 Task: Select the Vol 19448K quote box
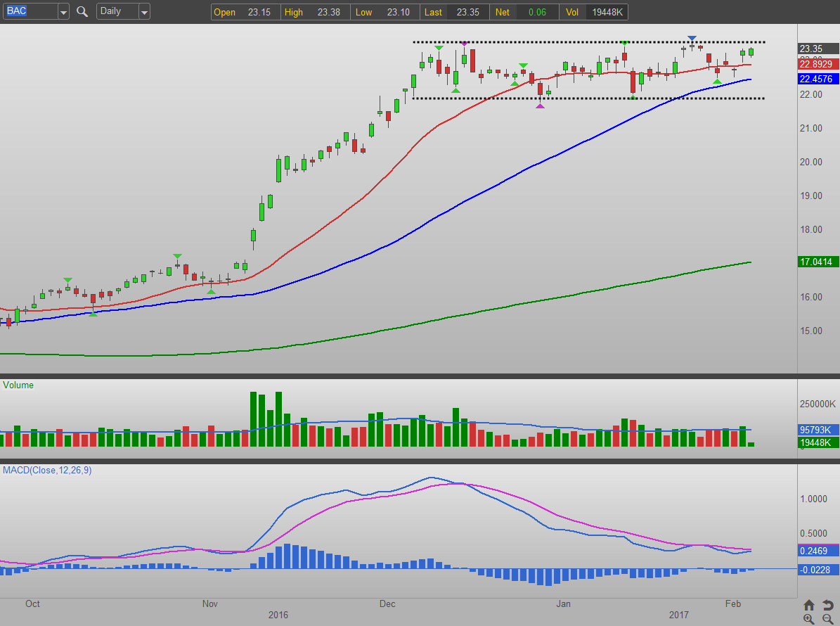[595, 12]
